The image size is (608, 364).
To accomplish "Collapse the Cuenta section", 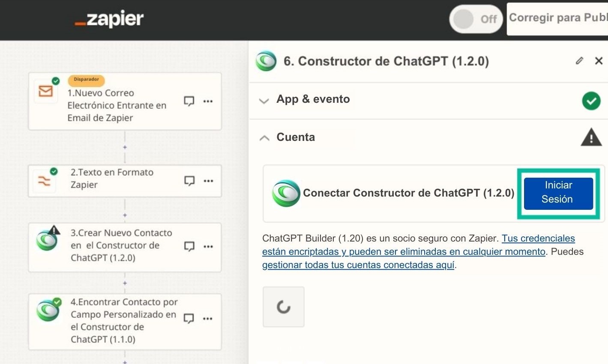I will tap(264, 138).
